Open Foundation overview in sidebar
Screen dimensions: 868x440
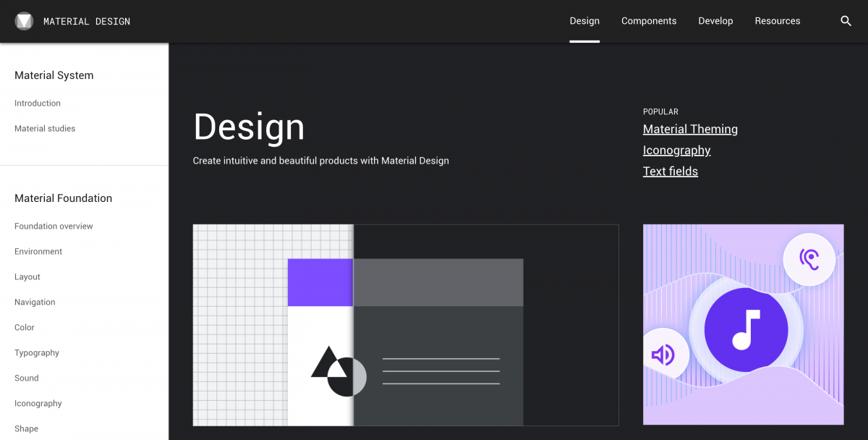click(x=54, y=227)
